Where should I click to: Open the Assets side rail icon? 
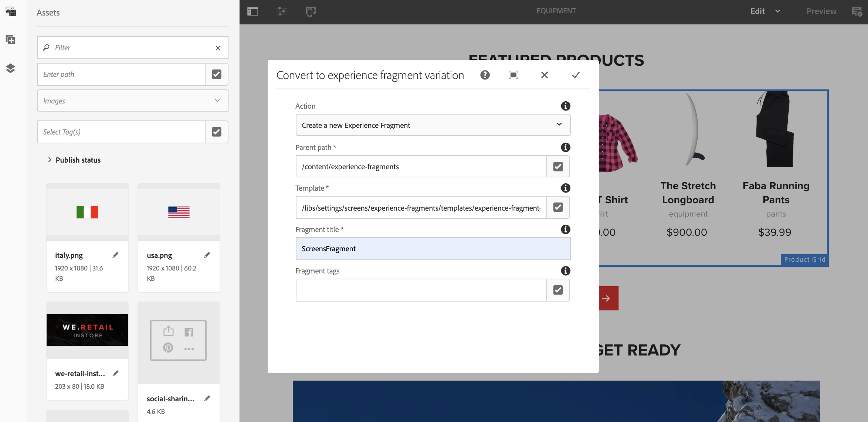11,11
